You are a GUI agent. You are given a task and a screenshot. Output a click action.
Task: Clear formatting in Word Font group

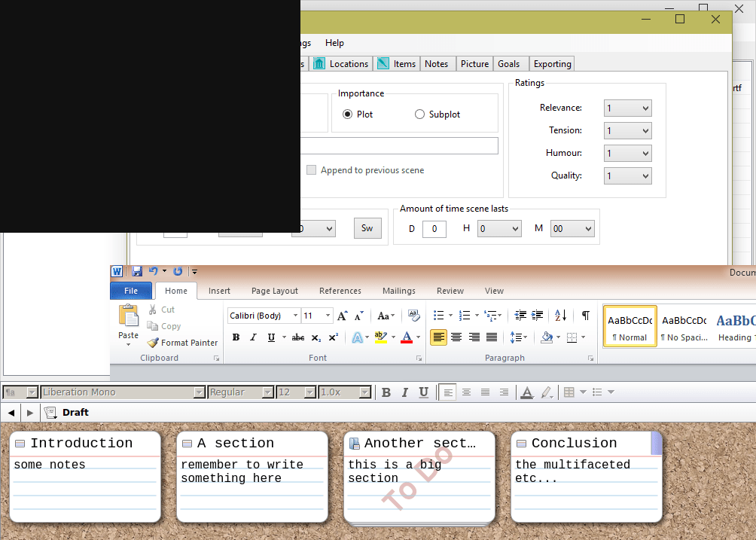coord(413,316)
